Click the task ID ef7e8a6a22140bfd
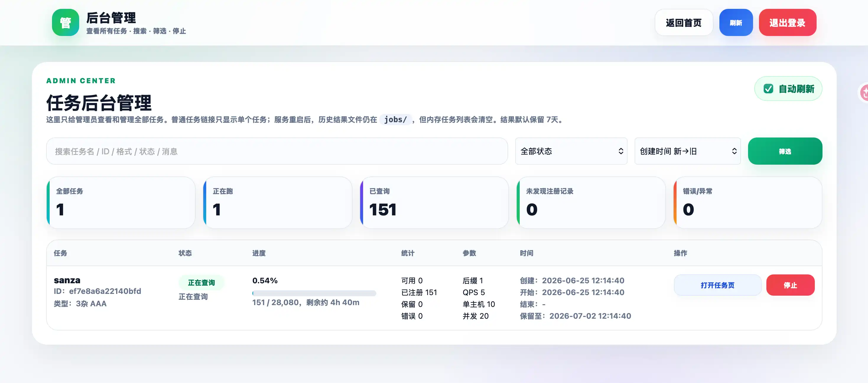868x383 pixels. pyautogui.click(x=105, y=291)
